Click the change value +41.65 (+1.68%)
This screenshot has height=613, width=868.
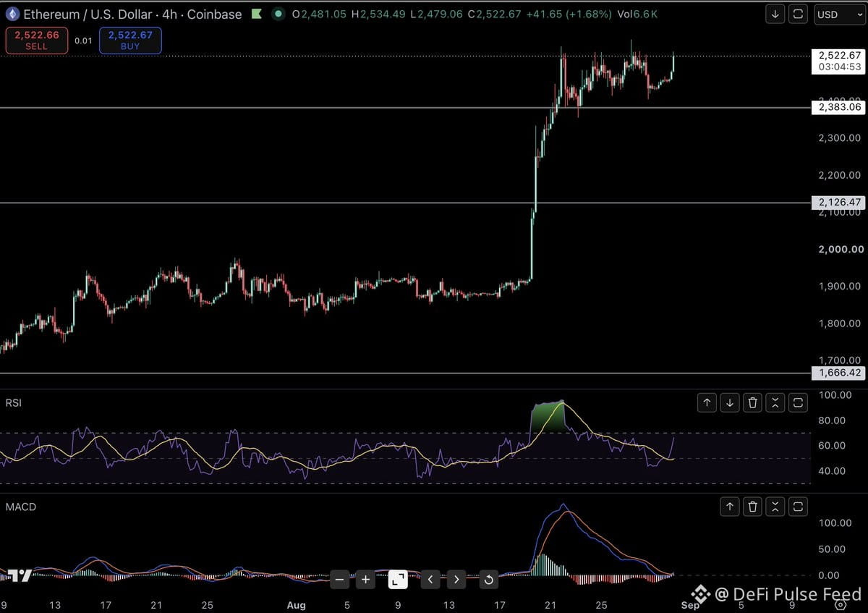[x=569, y=14]
